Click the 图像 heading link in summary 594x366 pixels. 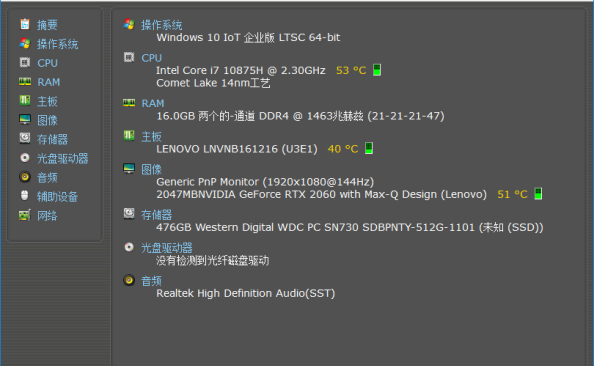coord(151,169)
